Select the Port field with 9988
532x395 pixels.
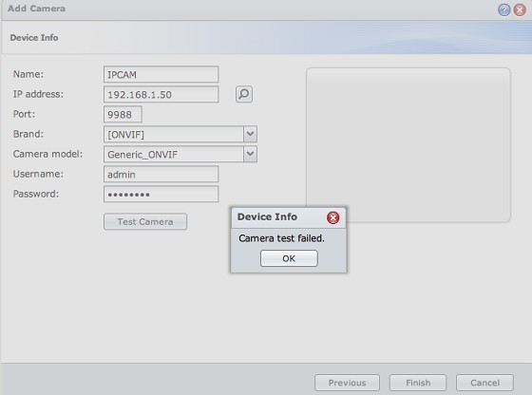coord(123,114)
